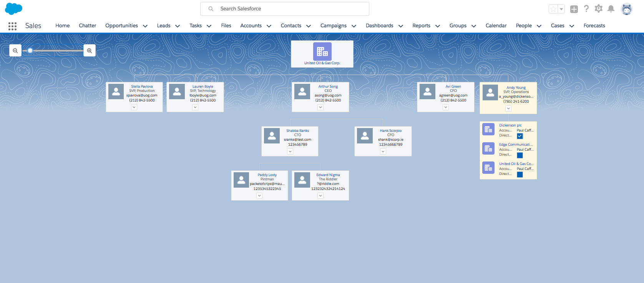Switch to the Chatter tab
Screen dimensions: 644x283
pos(88,25)
